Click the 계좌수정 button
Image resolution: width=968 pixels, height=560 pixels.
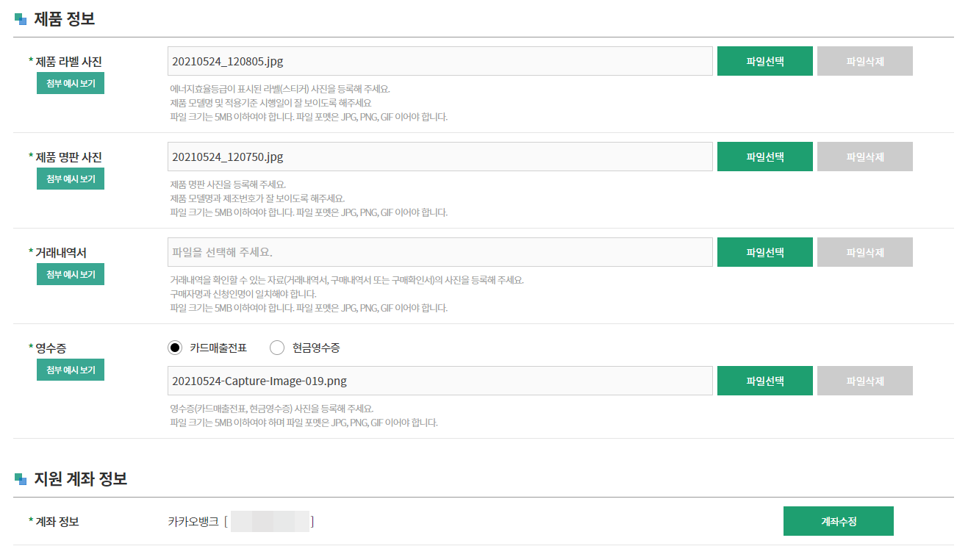pos(839,520)
